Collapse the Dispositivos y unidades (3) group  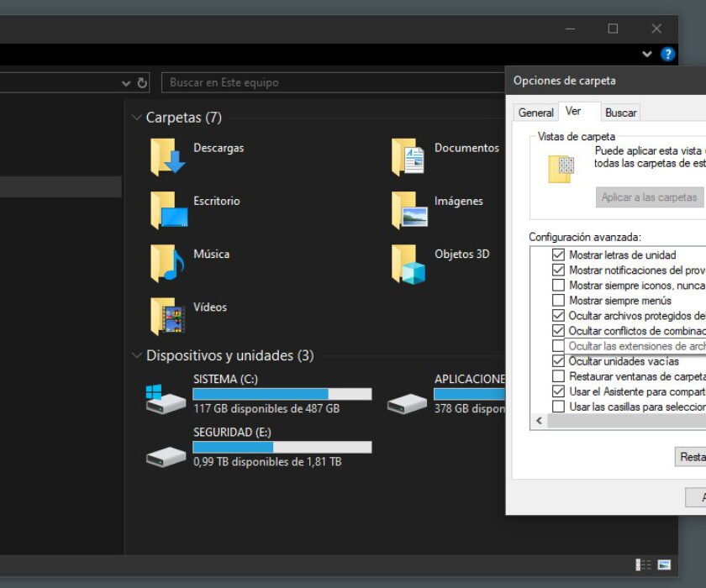(136, 355)
